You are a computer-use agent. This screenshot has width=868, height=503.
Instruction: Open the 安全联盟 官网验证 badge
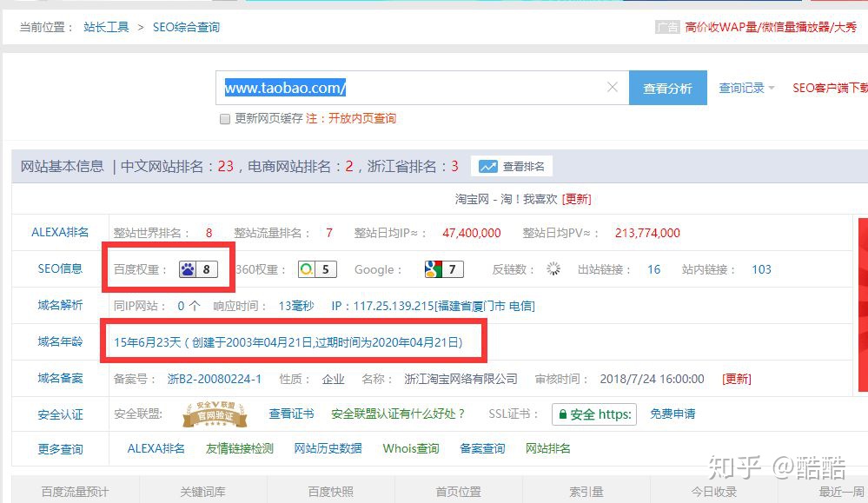[215, 414]
